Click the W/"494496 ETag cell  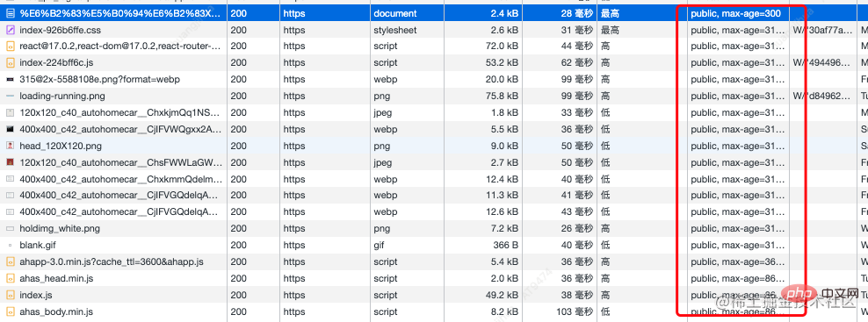tap(822, 63)
